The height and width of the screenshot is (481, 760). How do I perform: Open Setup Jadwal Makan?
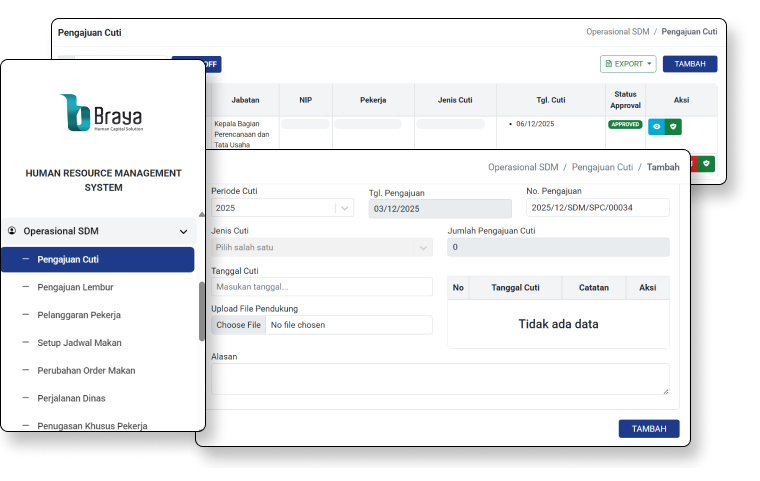[79, 343]
